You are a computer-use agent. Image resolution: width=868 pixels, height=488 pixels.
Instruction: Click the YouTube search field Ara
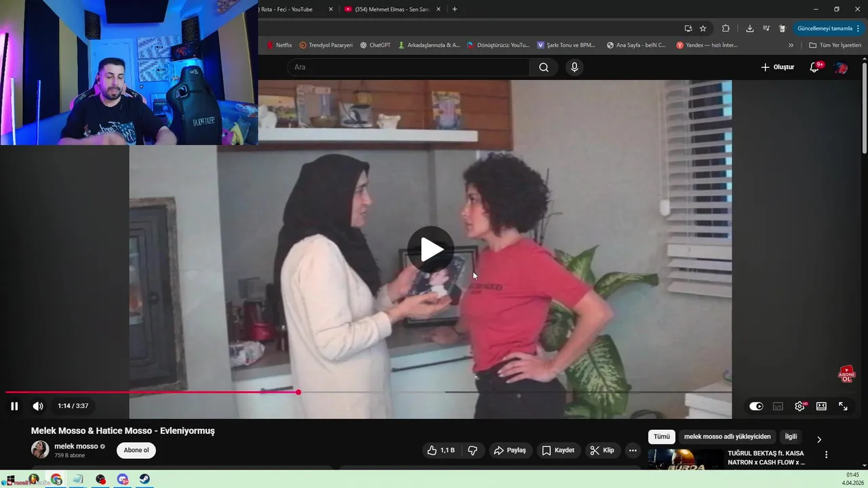[409, 67]
